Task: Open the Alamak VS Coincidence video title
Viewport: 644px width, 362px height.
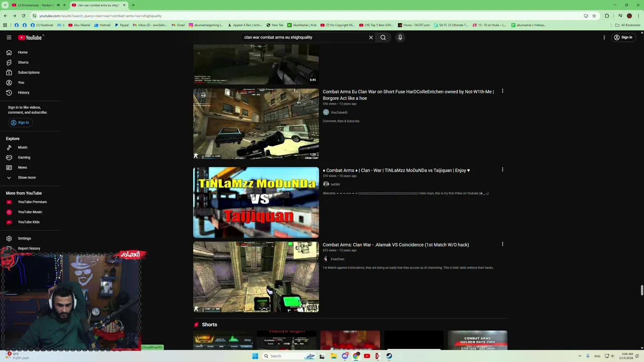Action: (x=395, y=245)
